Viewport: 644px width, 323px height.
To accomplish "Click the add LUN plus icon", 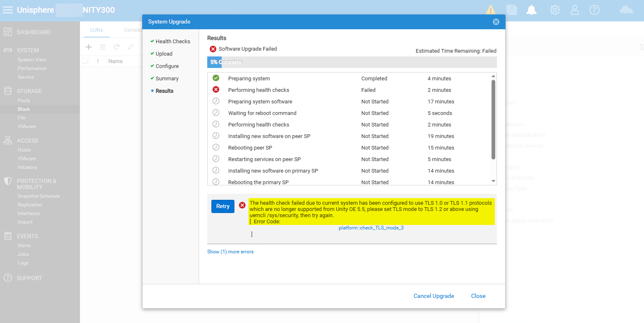I will click(x=88, y=47).
